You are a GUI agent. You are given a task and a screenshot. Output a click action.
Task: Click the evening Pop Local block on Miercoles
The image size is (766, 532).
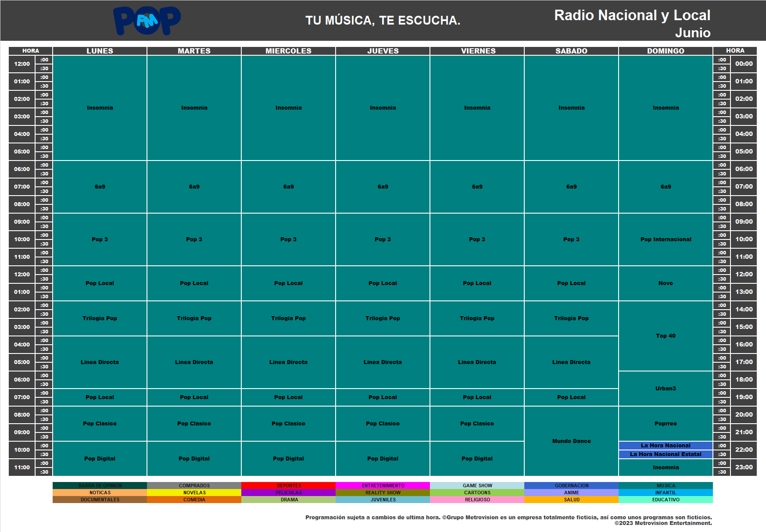288,397
